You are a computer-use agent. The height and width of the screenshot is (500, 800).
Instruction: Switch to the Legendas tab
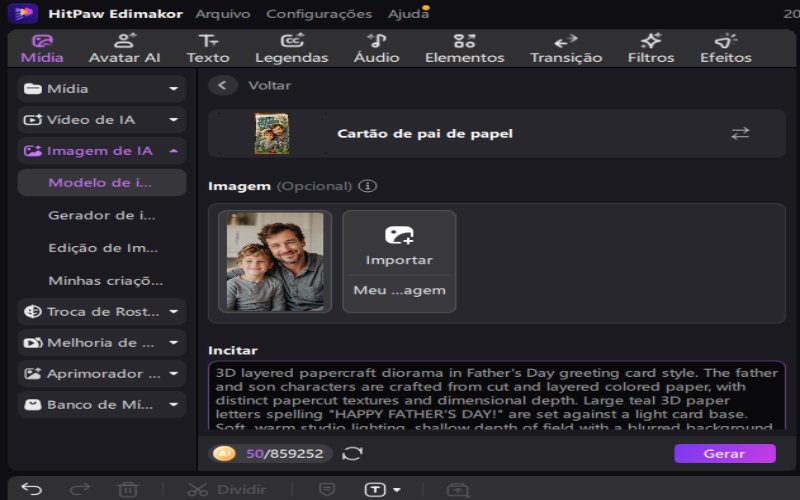291,48
